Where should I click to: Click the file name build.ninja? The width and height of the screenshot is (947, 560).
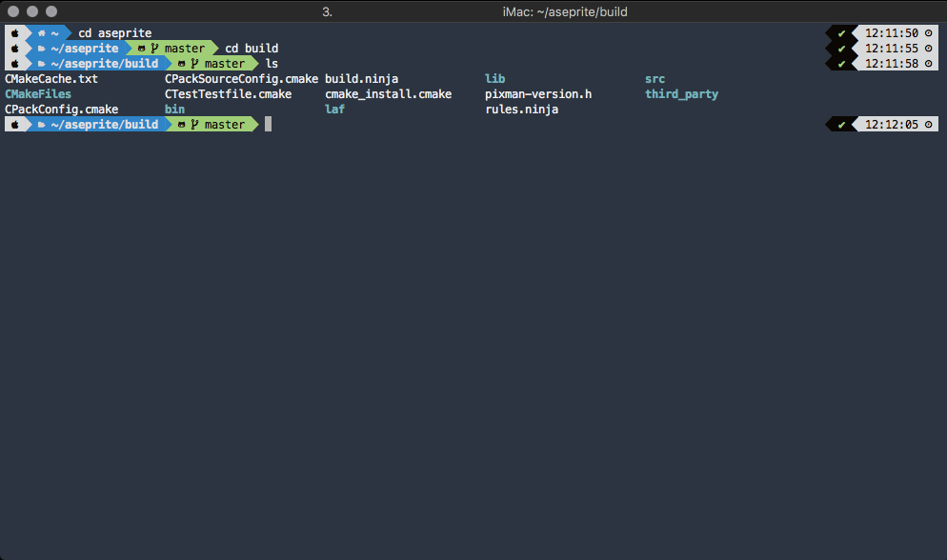point(362,78)
